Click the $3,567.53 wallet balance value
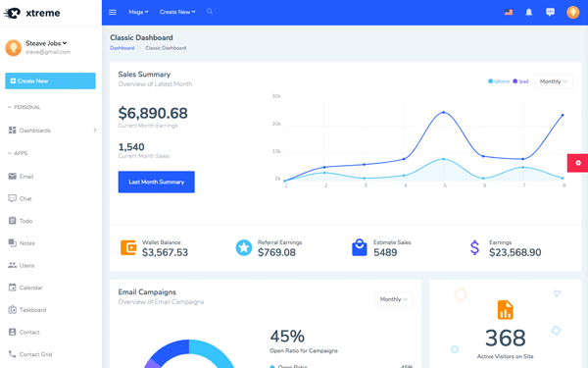Viewport: 588px width, 368px height. 165,252
